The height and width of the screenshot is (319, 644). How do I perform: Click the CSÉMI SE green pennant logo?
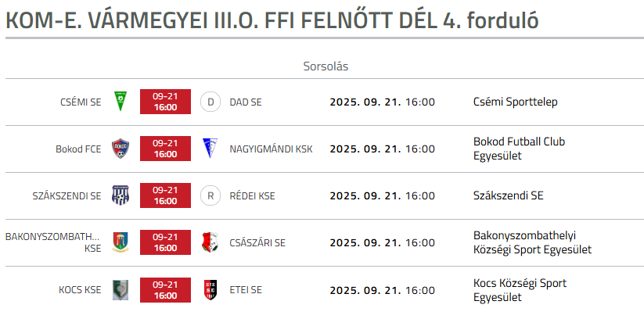coord(121,102)
